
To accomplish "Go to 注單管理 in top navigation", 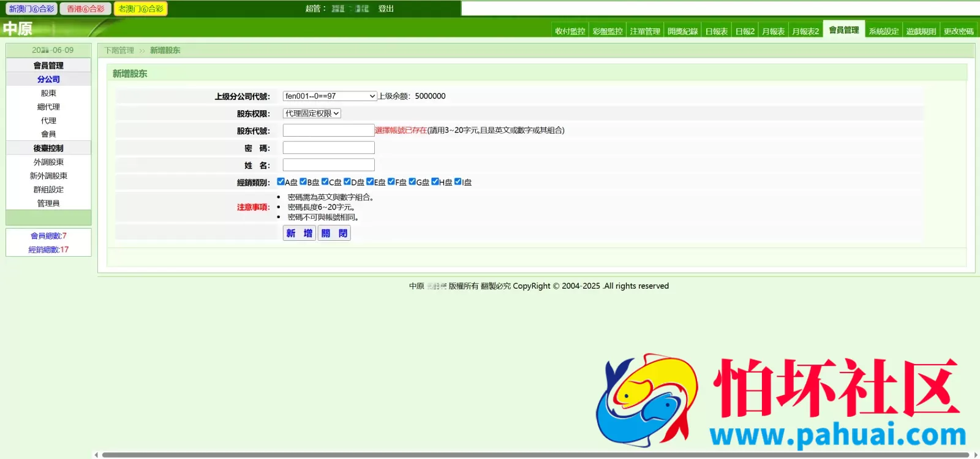I will (x=644, y=31).
